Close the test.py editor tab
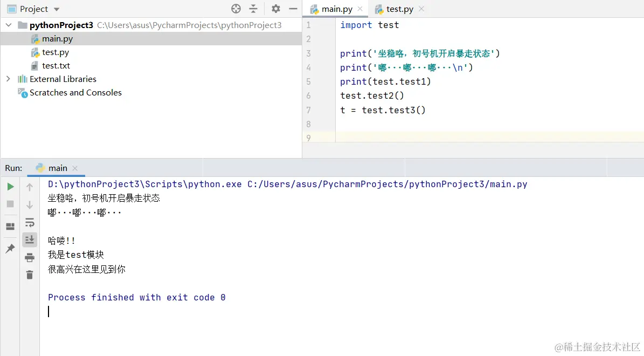 click(421, 9)
